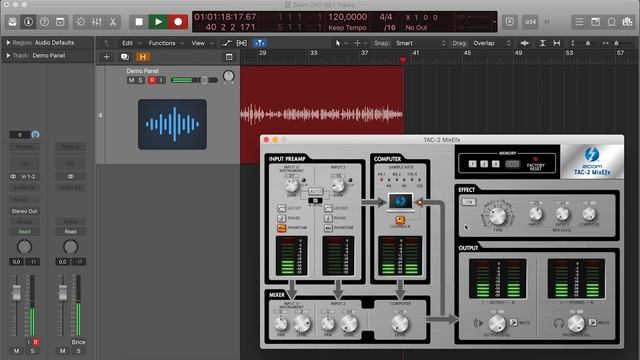Open the Browsers media button
The height and width of the screenshot is (360, 640).
[627, 22]
